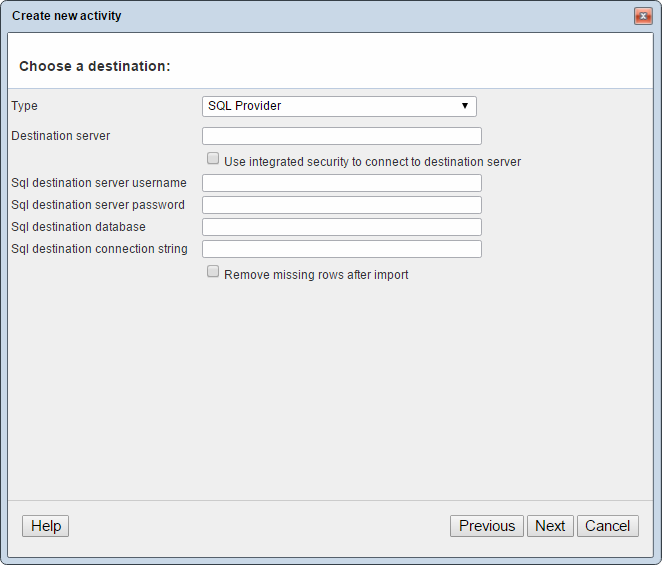Cancel the new activity wizard

tap(608, 526)
